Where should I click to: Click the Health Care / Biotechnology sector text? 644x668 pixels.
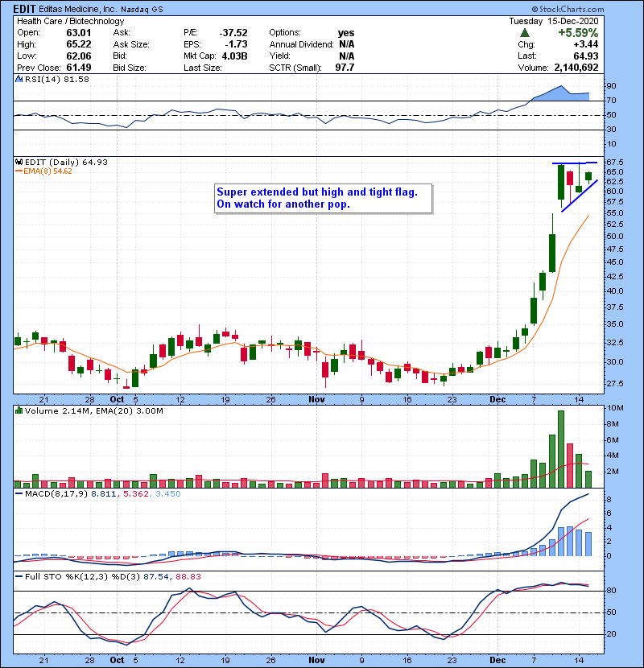pos(70,21)
